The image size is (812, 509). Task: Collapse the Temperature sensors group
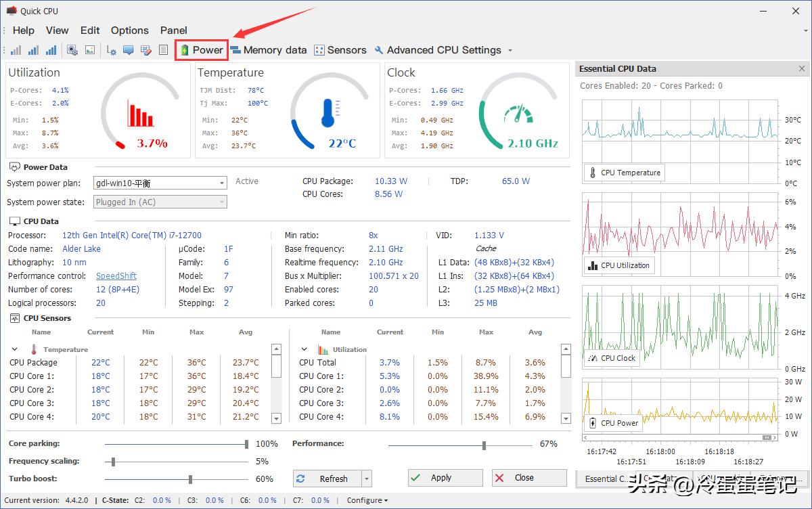(x=14, y=349)
